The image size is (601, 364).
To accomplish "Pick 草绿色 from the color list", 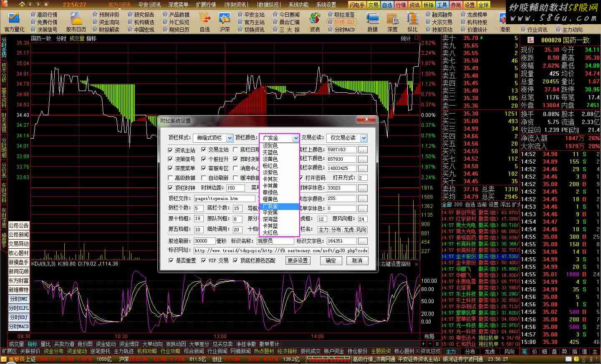I will (279, 192).
